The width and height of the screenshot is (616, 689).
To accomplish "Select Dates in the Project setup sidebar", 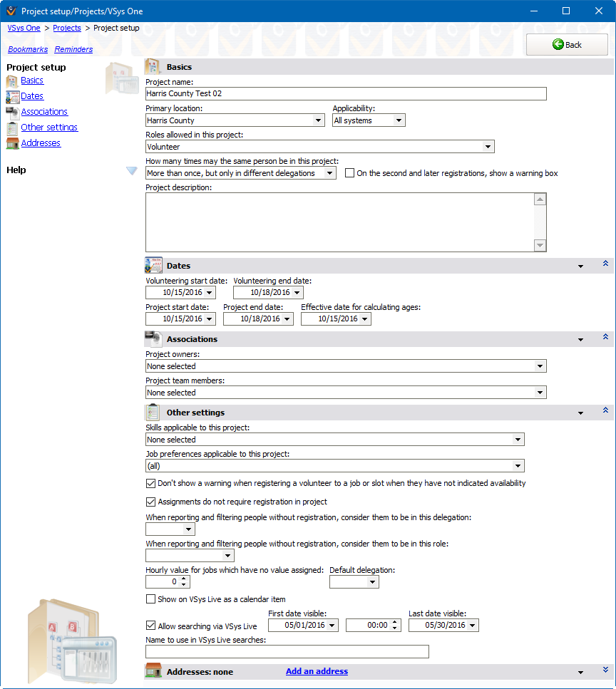I will click(x=31, y=95).
